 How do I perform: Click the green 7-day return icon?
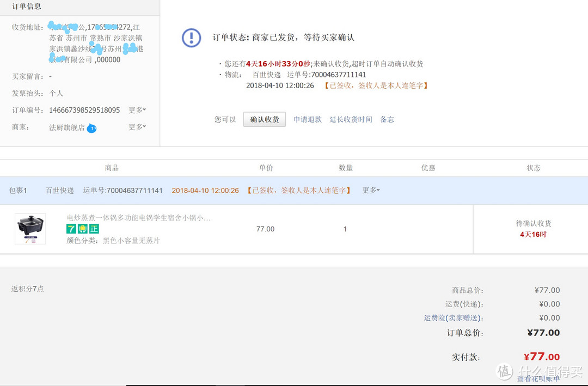point(71,229)
